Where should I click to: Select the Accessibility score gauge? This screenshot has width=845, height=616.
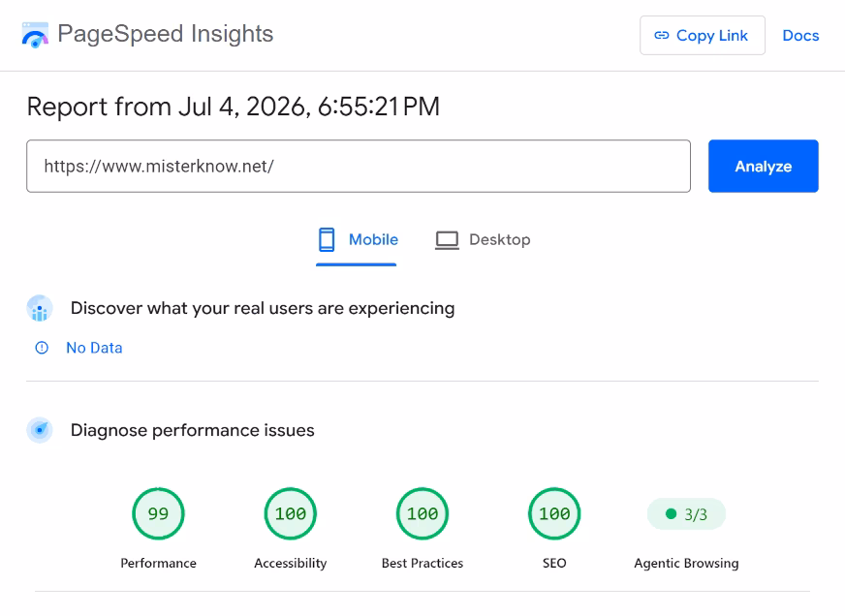tap(291, 513)
